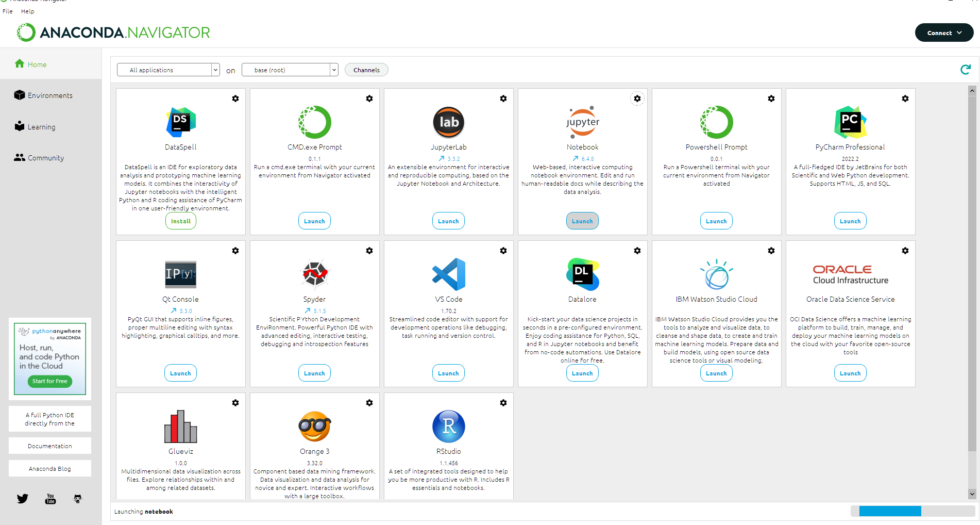Viewport: 980px width, 525px height.
Task: Open Glueviz gear options
Action: (x=235, y=403)
